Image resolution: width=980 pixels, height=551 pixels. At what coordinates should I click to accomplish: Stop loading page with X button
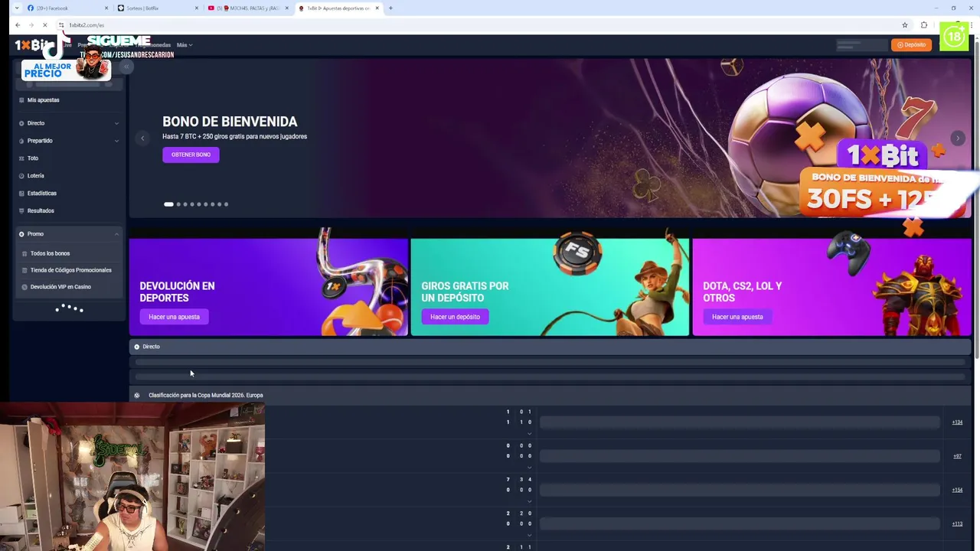click(x=45, y=25)
